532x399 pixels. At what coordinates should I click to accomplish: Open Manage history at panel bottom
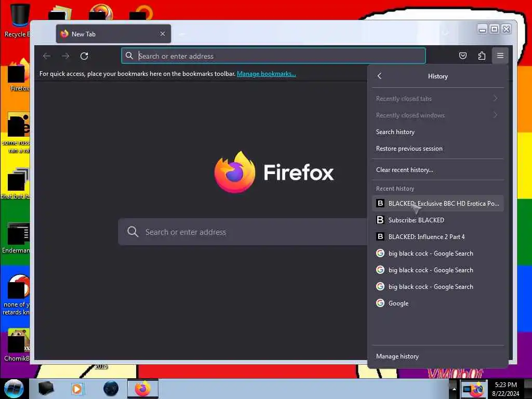[x=437, y=356]
